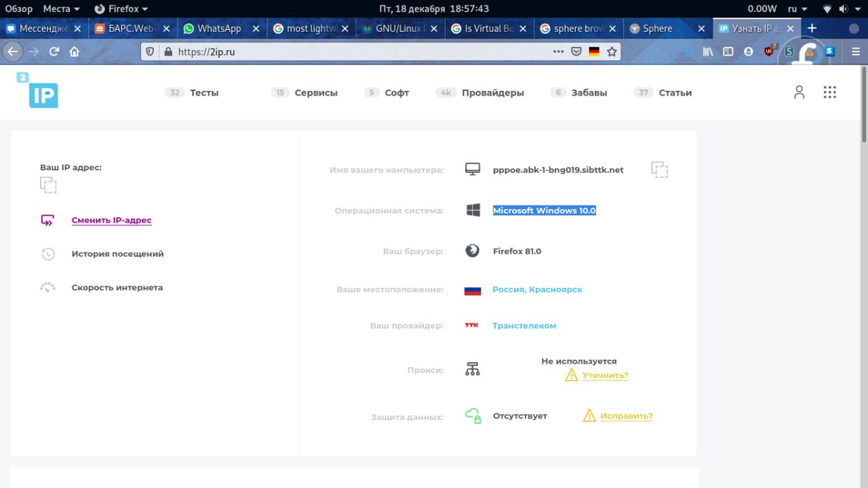The height and width of the screenshot is (488, 868).
Task: Open Firefox account avatar icon
Action: point(748,52)
